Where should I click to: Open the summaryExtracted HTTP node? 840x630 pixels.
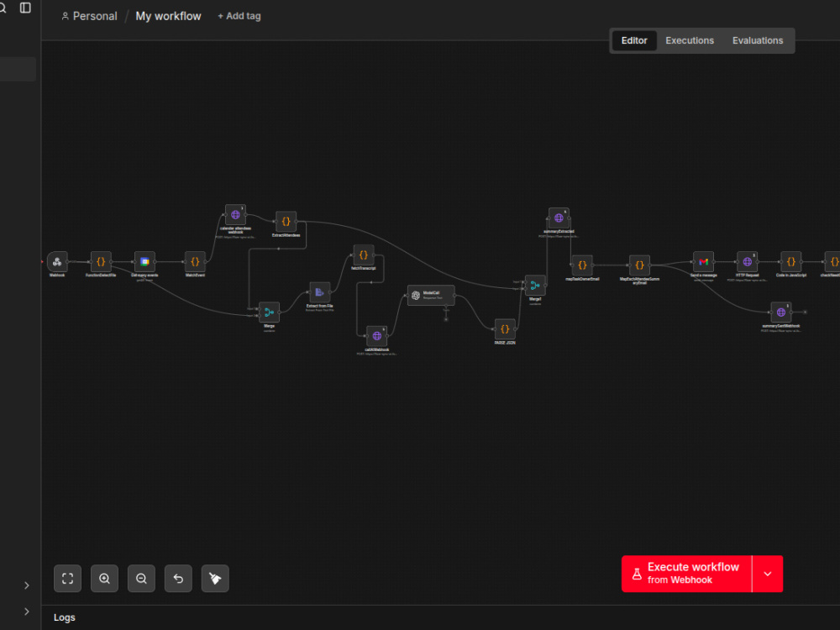tap(559, 218)
